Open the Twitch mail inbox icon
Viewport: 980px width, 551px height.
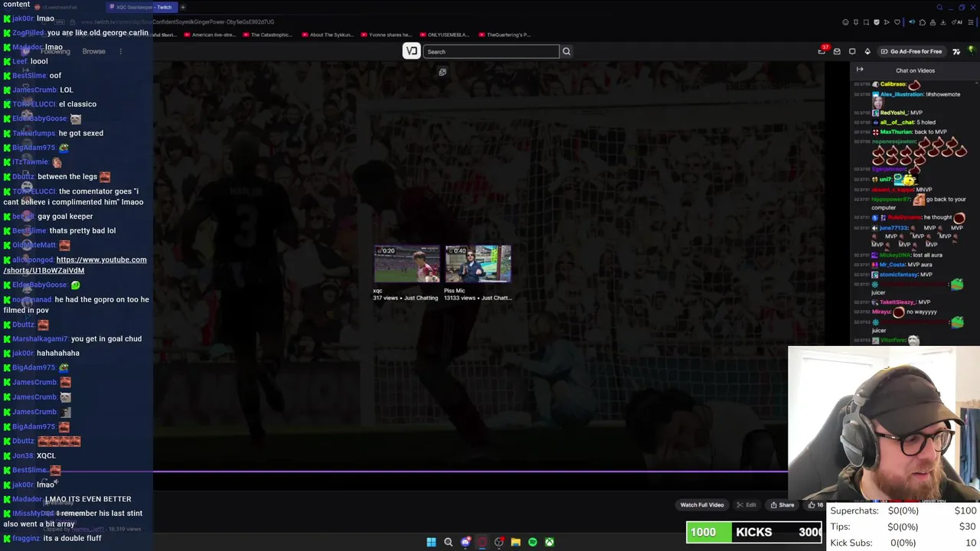837,51
